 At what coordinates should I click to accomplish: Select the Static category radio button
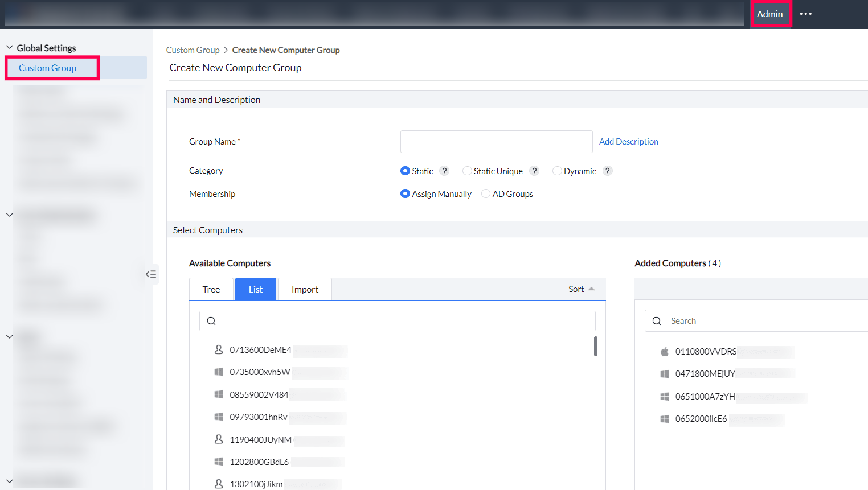pos(405,171)
